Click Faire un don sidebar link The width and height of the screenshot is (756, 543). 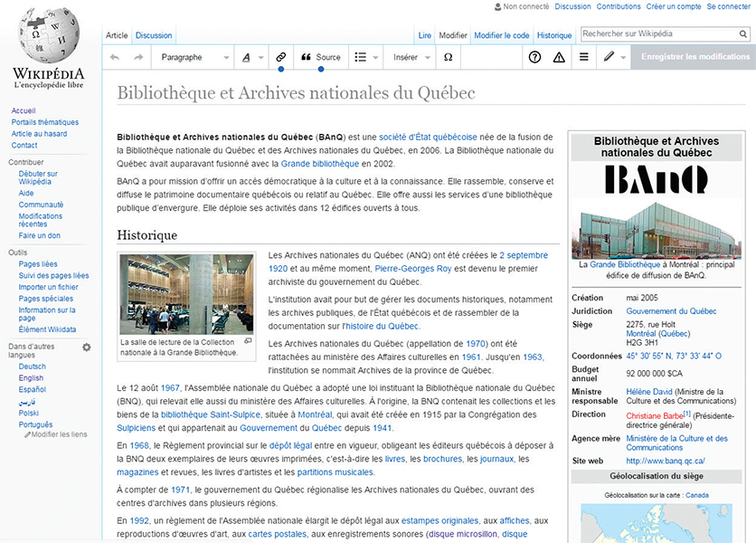[x=40, y=235]
